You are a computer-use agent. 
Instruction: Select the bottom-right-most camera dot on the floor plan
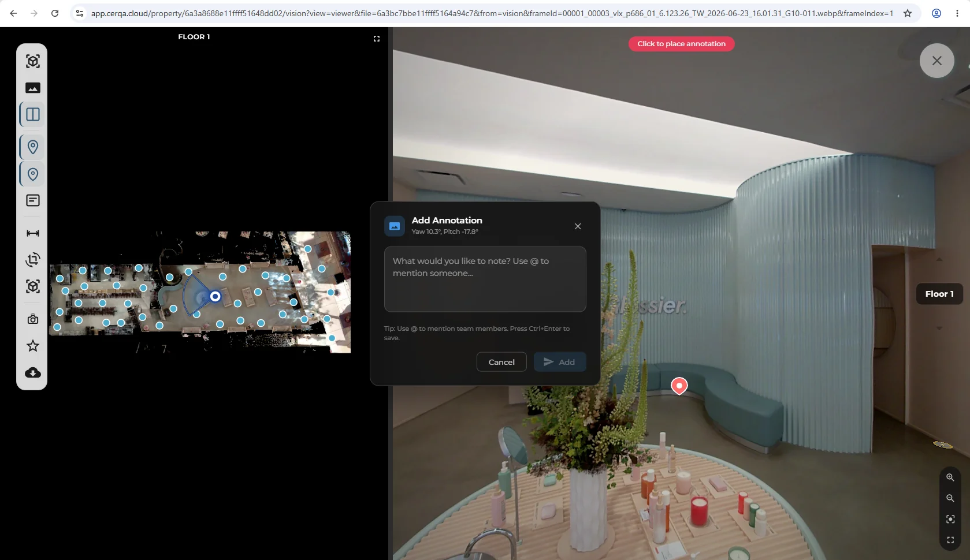pos(332,338)
